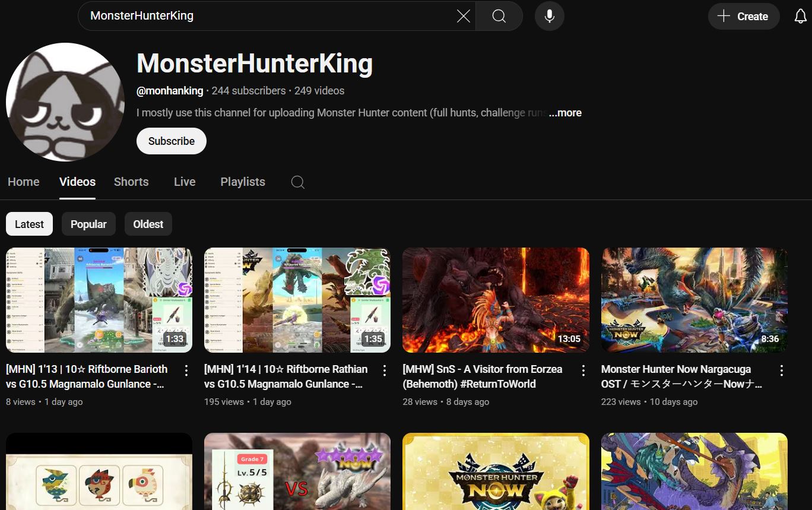
Task: Click '249 videos' text
Action: click(x=319, y=91)
